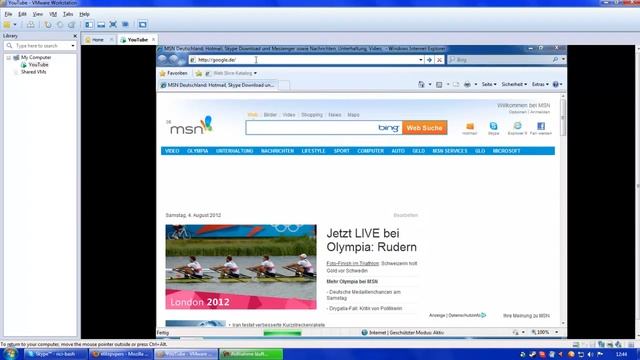
Task: Open the VM menu
Action: (x=53, y=14)
